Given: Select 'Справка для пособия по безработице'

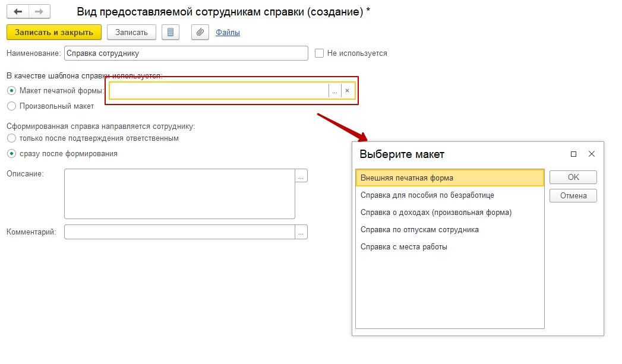Looking at the screenshot, I should 427,195.
